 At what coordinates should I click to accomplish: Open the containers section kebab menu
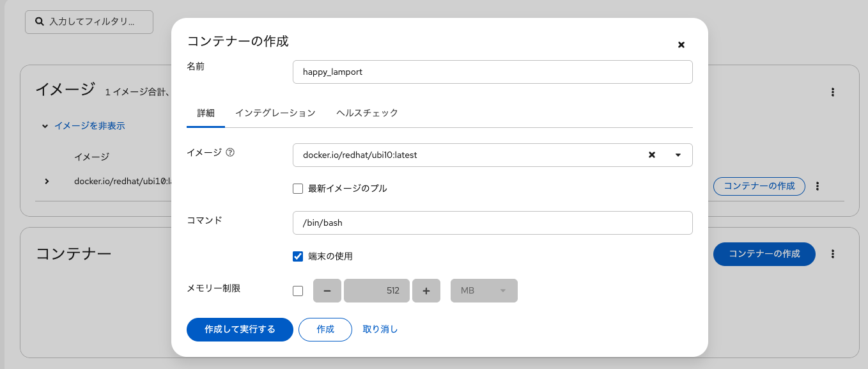point(833,254)
